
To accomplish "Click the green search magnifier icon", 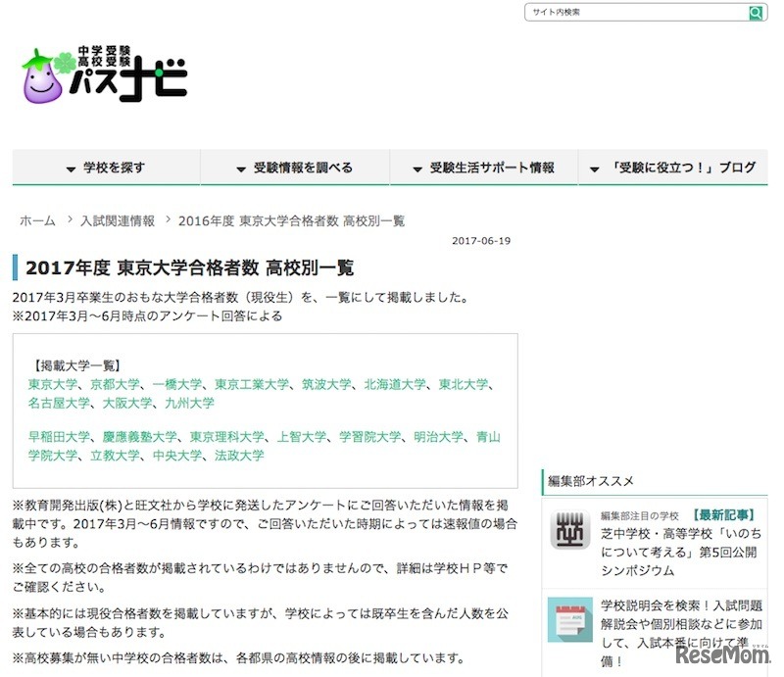I will (x=756, y=13).
